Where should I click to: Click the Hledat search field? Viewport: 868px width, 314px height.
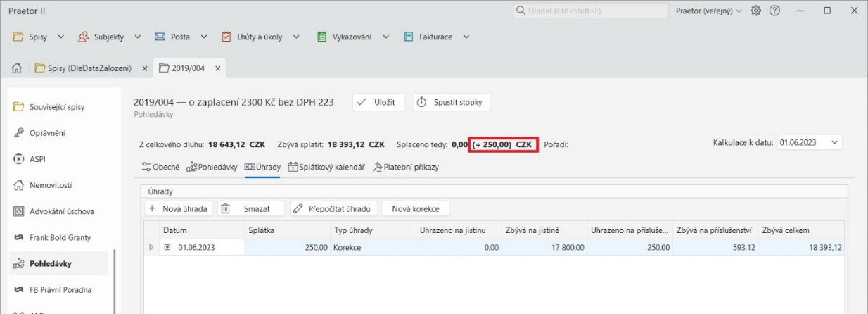(591, 11)
